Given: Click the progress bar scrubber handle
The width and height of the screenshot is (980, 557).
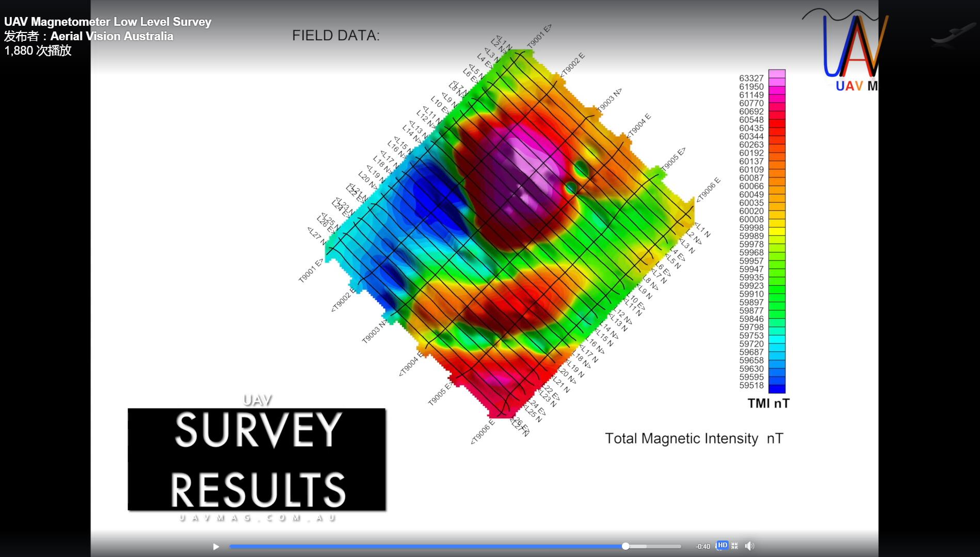Looking at the screenshot, I should click(625, 546).
